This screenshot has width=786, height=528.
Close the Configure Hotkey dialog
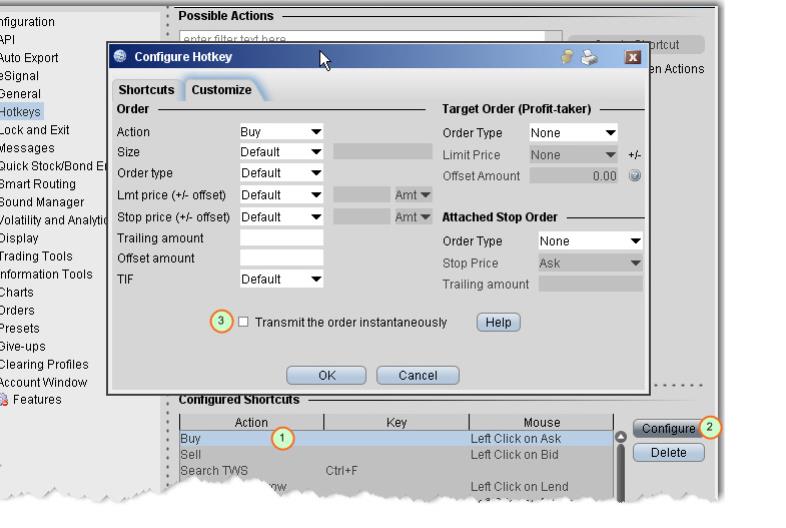point(632,58)
